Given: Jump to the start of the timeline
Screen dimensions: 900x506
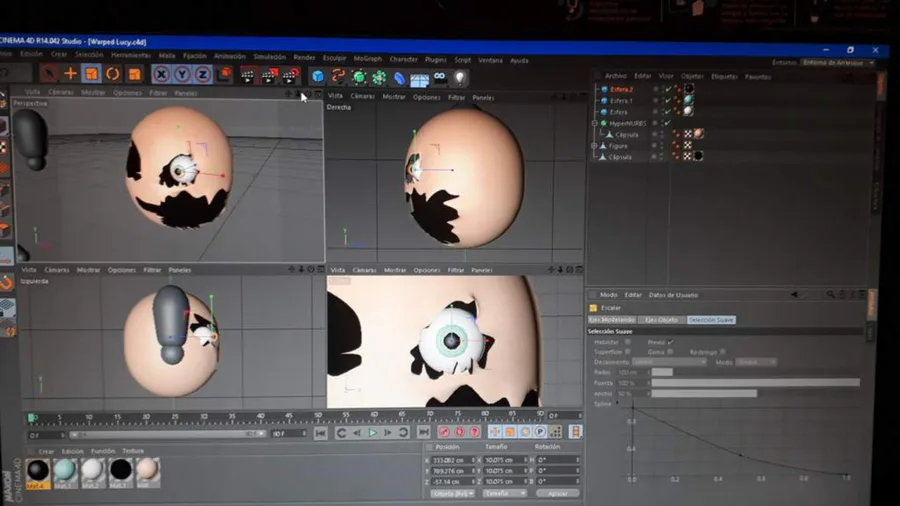Looking at the screenshot, I should pos(320,433).
